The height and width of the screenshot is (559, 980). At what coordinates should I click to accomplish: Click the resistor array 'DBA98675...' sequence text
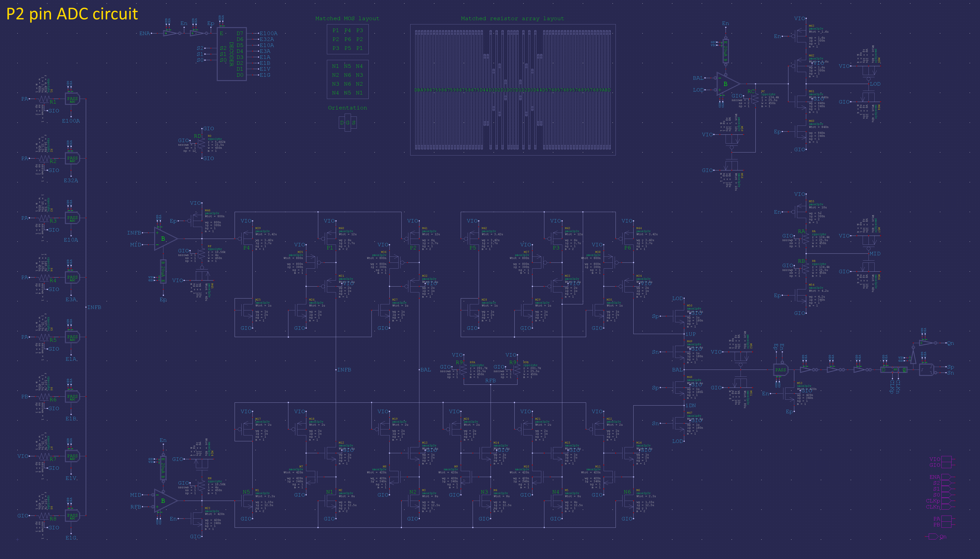pos(513,90)
